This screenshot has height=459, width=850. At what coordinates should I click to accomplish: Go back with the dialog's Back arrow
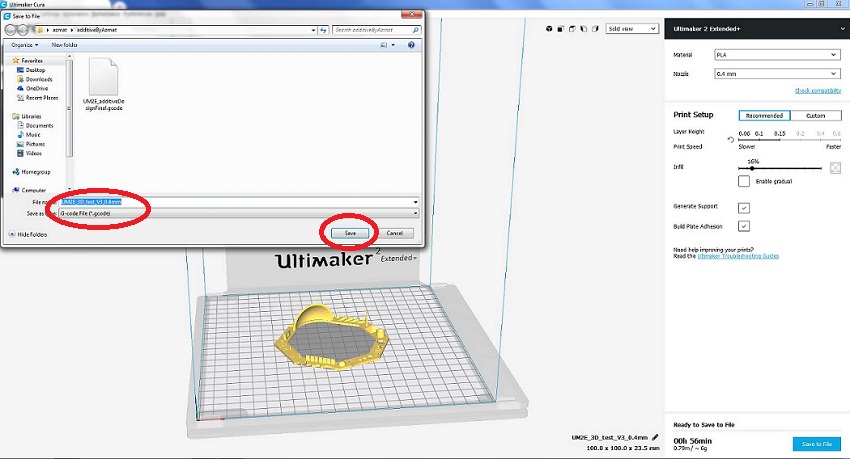pos(11,30)
